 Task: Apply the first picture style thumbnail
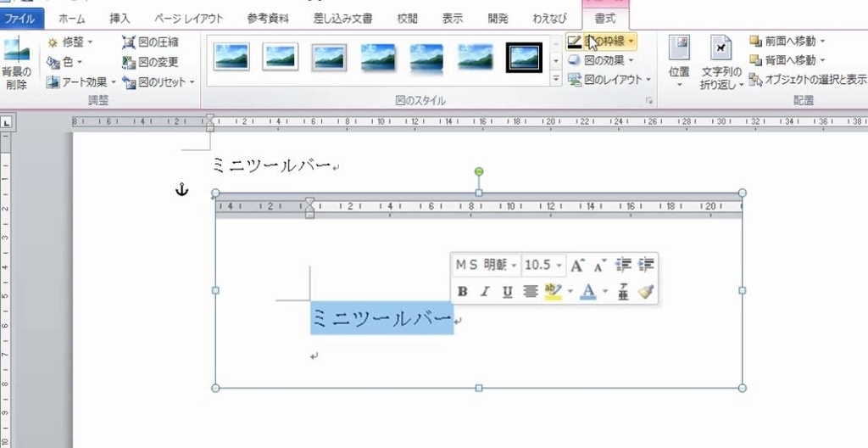point(231,57)
